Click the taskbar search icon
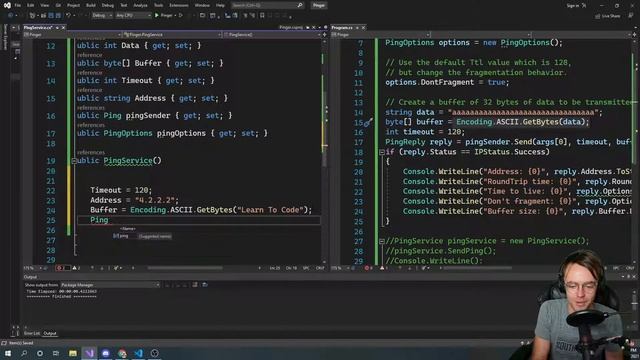640x360 pixels. pos(24,353)
